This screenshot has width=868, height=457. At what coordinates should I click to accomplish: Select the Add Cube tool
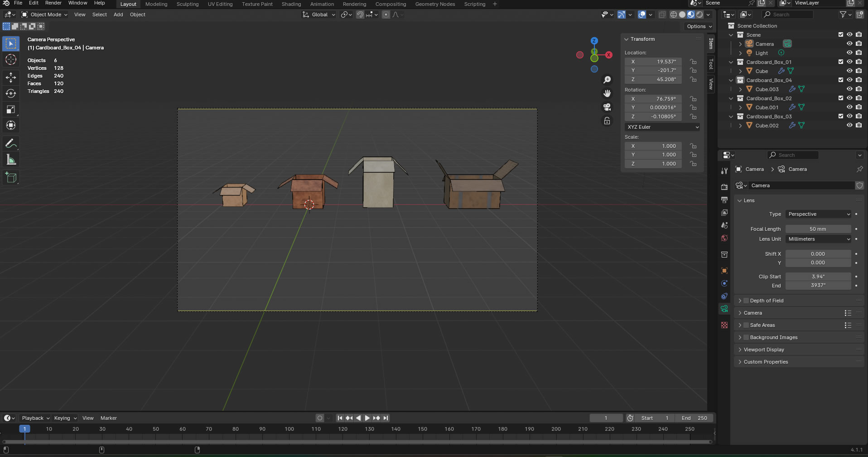coord(11,178)
